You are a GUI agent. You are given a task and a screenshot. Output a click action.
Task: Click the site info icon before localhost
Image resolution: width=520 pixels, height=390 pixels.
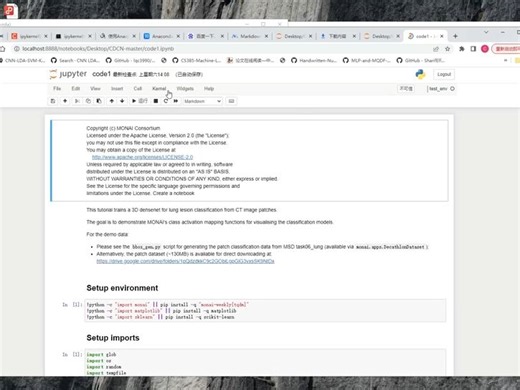pos(16,49)
